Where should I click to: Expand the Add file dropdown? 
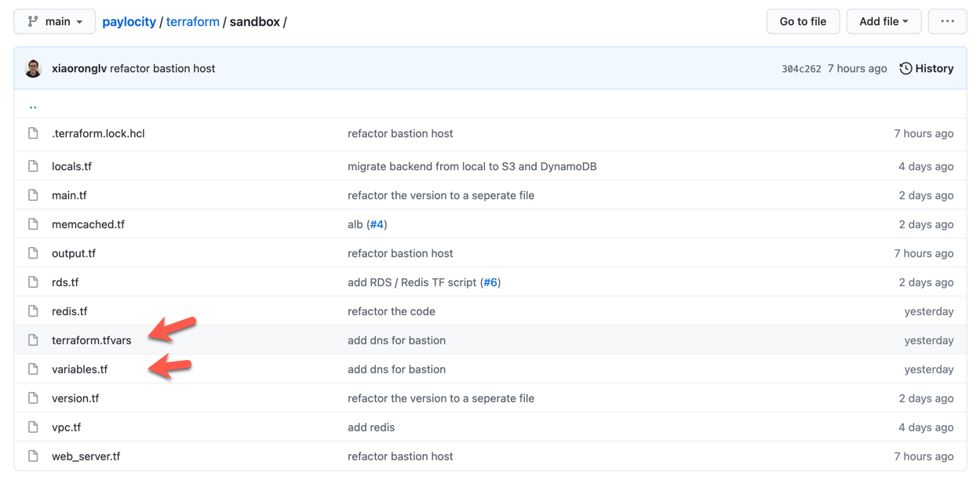tap(883, 21)
